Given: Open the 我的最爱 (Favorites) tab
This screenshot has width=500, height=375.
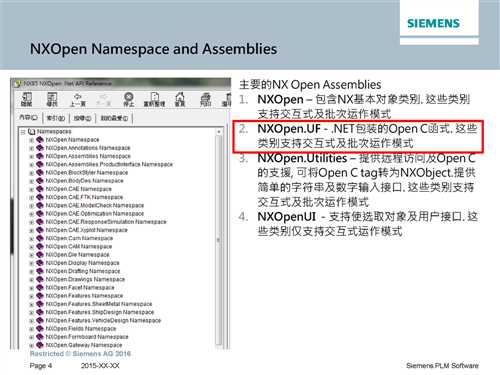Looking at the screenshot, I should pos(114,118).
